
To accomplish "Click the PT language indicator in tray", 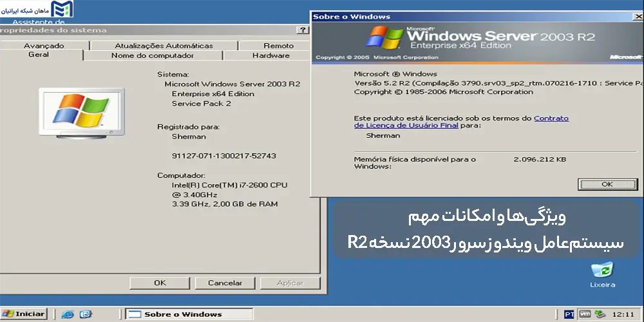I will point(569,314).
